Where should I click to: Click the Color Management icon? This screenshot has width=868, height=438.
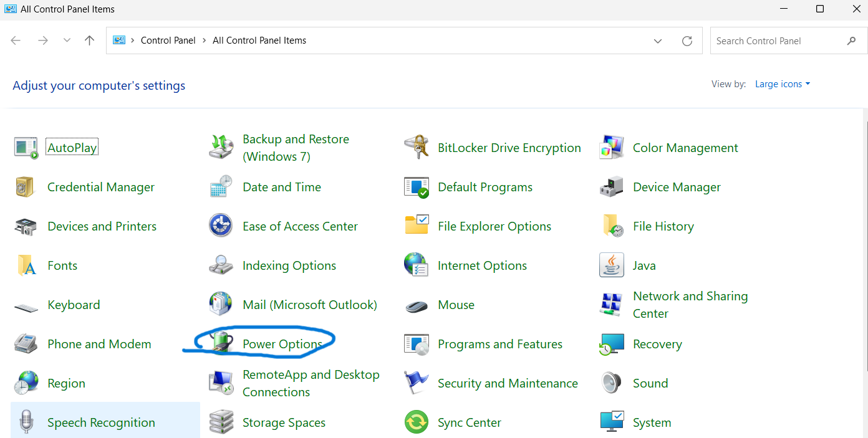coord(611,148)
